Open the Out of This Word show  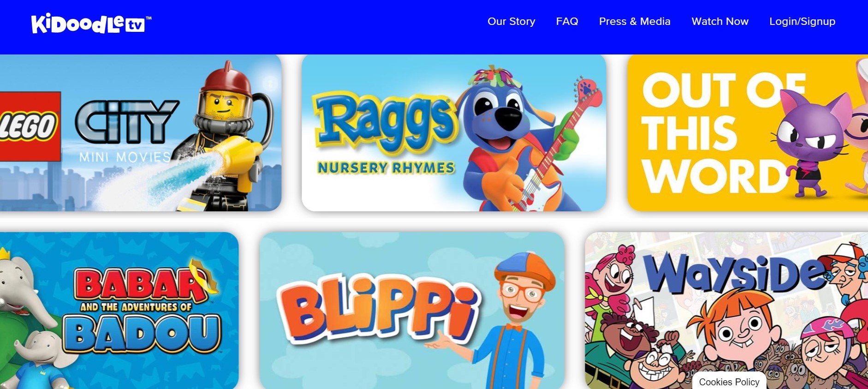(747, 133)
